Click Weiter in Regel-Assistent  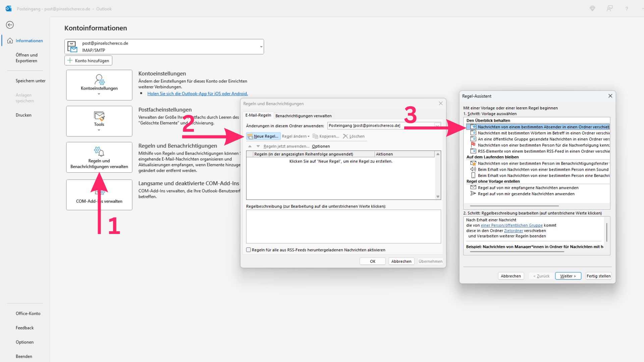(x=568, y=276)
